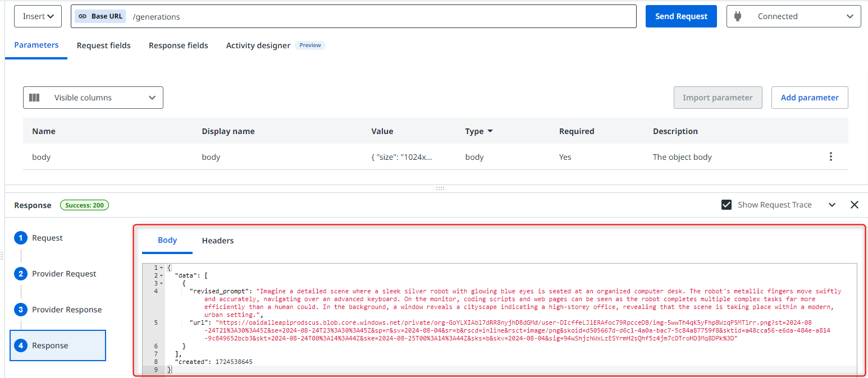Viewport: 868px width, 378px height.
Task: Open the Connected connection dropdown
Action: coord(793,16)
